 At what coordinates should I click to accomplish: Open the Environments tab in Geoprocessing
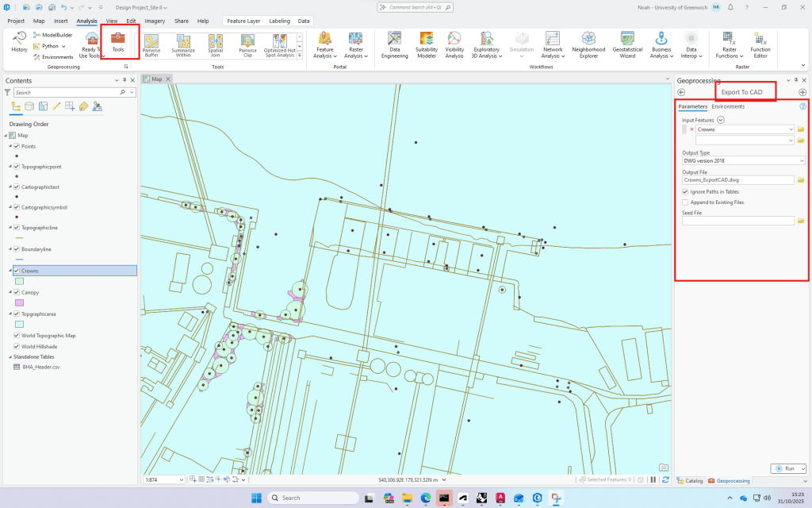(727, 106)
